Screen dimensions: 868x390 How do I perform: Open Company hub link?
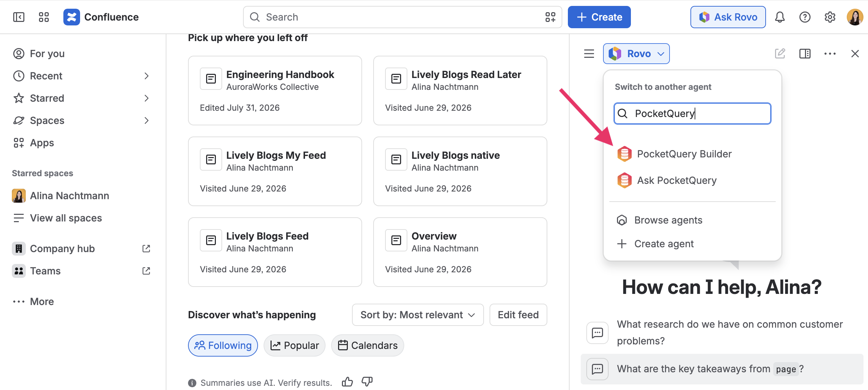(62, 249)
